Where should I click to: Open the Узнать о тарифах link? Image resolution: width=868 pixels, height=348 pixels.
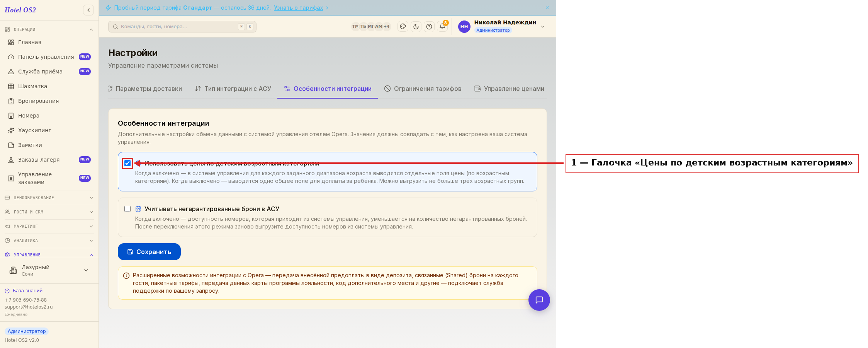click(x=298, y=8)
